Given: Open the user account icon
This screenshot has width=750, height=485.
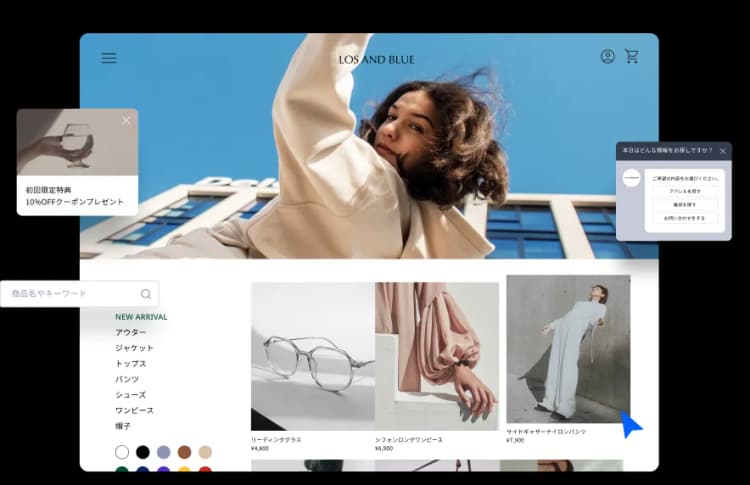Looking at the screenshot, I should pyautogui.click(x=607, y=57).
